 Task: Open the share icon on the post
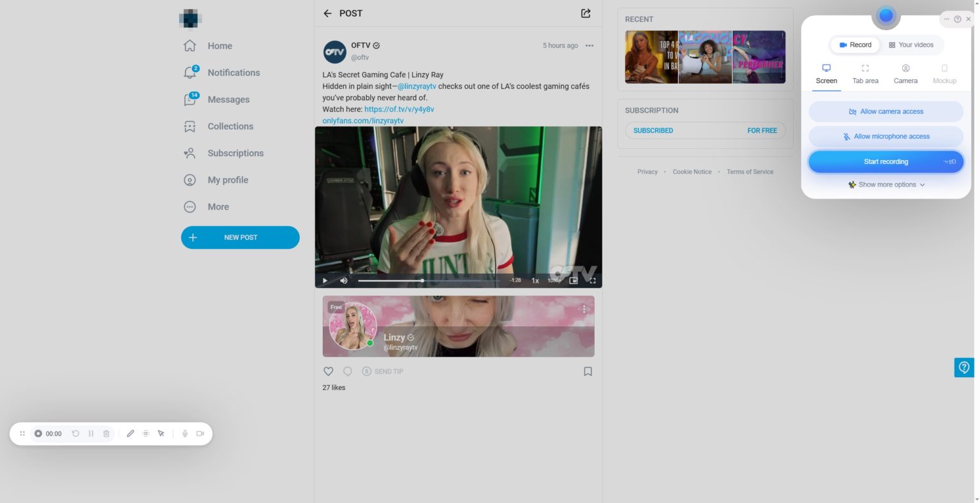tap(585, 13)
